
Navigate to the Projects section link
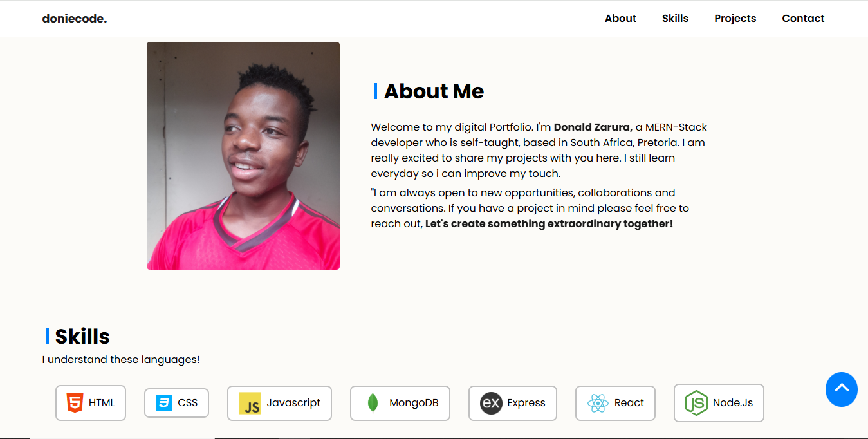point(735,19)
